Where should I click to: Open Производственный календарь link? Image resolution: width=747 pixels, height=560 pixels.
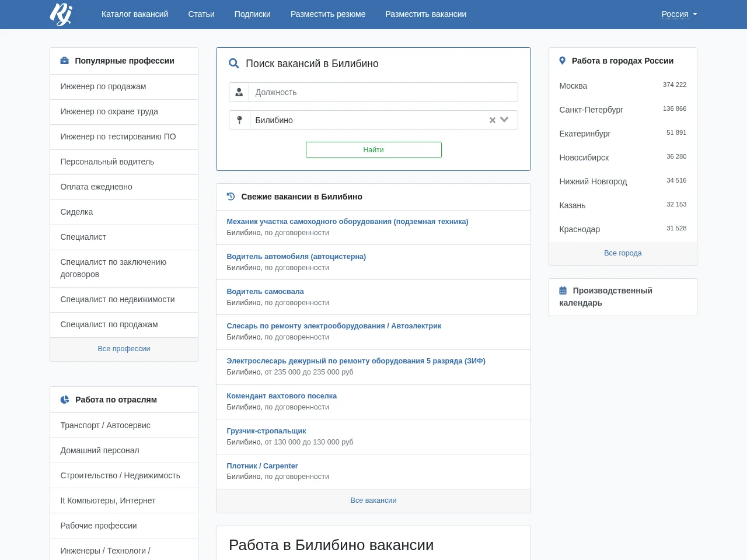click(606, 297)
